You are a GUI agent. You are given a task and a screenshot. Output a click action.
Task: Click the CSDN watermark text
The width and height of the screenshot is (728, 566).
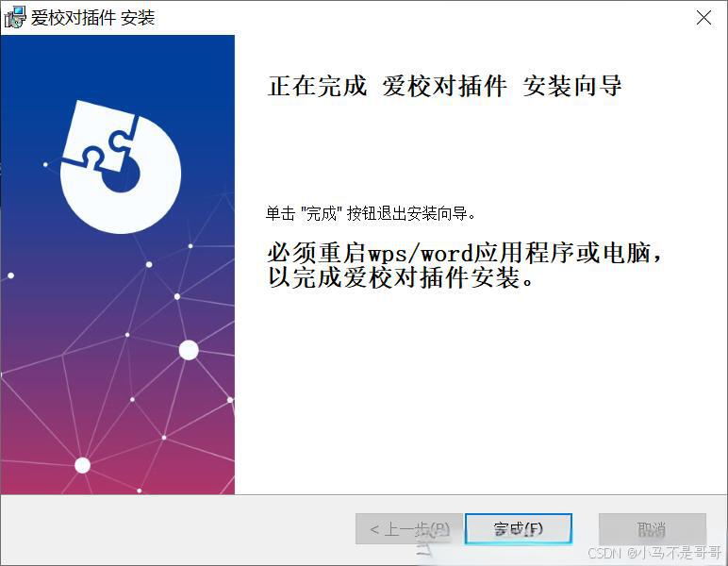pos(654,553)
